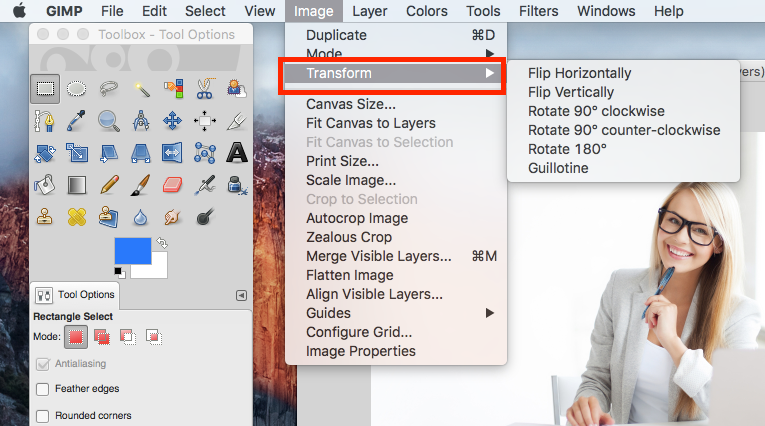The width and height of the screenshot is (765, 426).
Task: Open the Apple system menu
Action: (20, 11)
